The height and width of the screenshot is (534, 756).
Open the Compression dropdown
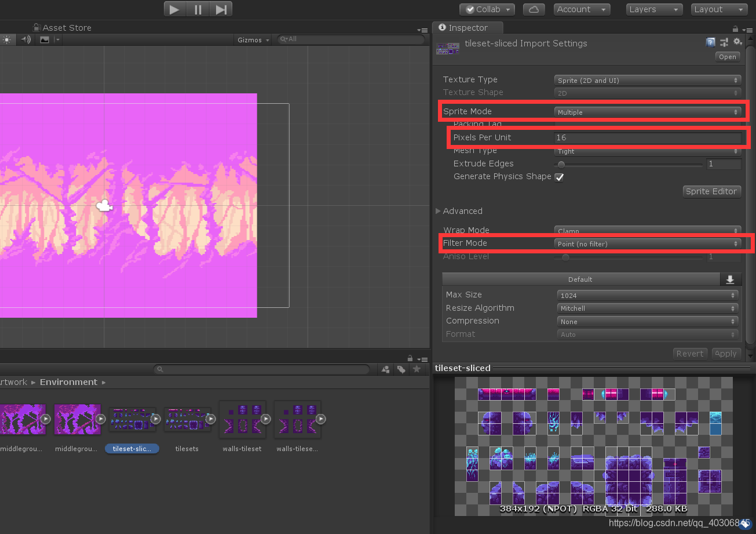click(649, 321)
